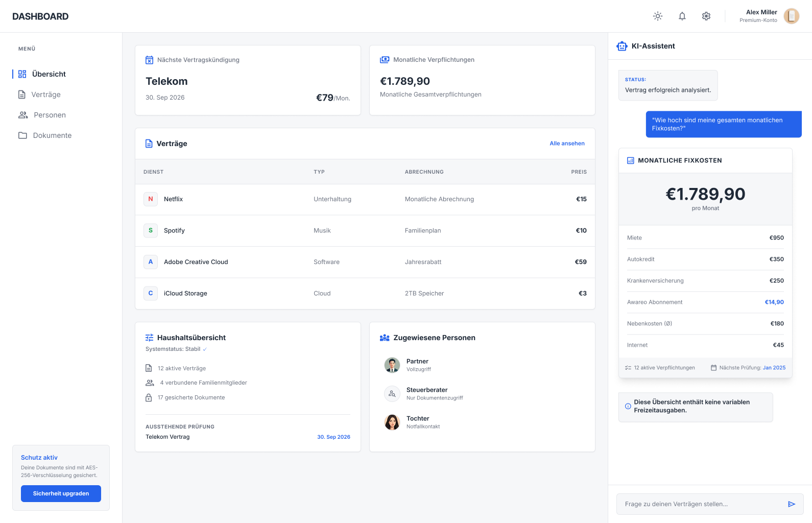Screen dimensions: 812x523
Task: Click the Alle ansehen link
Action: [567, 144]
